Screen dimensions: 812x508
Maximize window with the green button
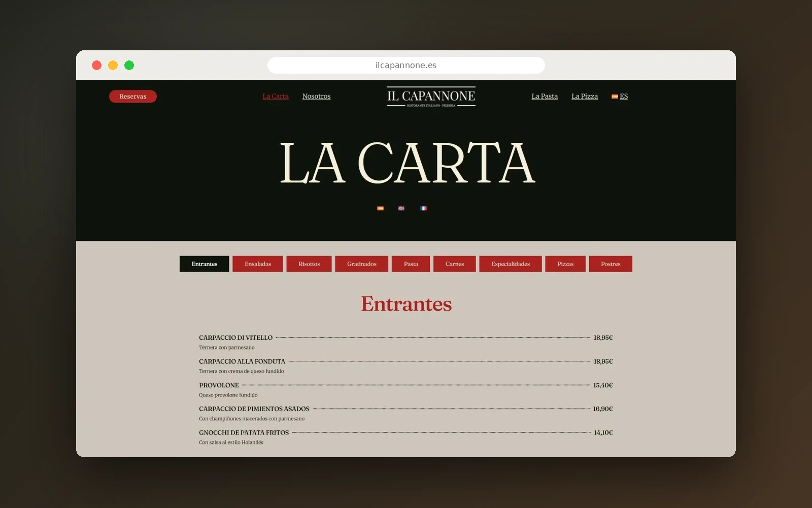pyautogui.click(x=129, y=65)
